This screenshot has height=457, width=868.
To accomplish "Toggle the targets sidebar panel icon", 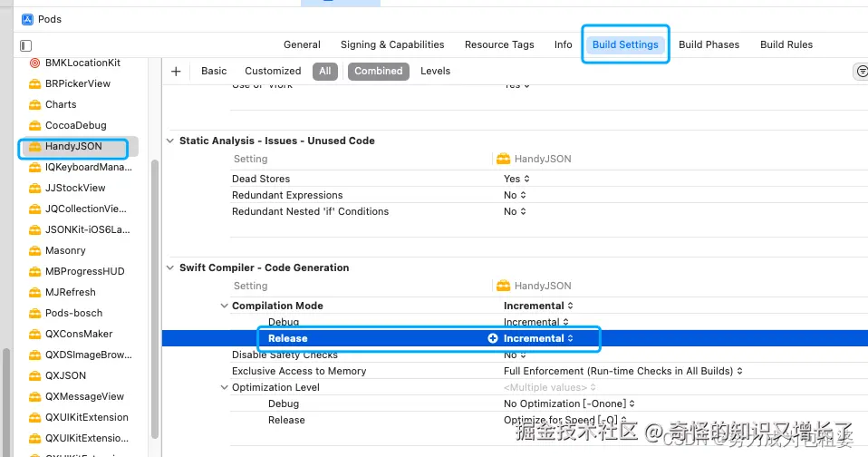I will pyautogui.click(x=25, y=45).
